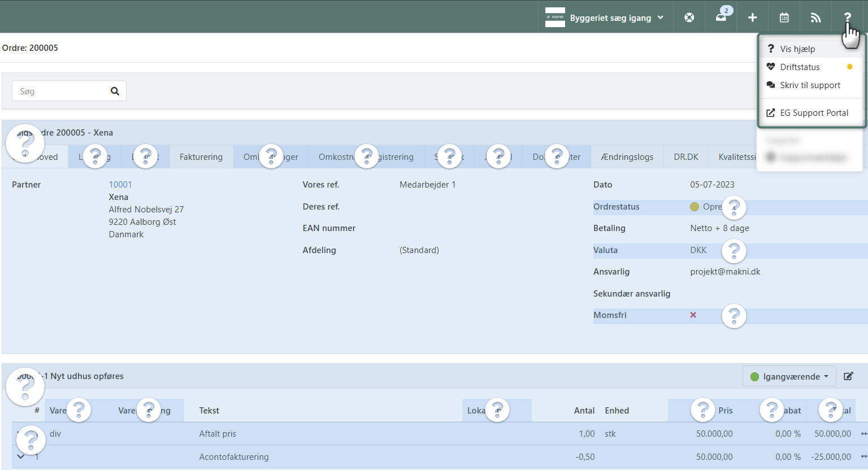868x470 pixels.
Task: Open the row options dots for Aftalt pris
Action: tap(863, 434)
